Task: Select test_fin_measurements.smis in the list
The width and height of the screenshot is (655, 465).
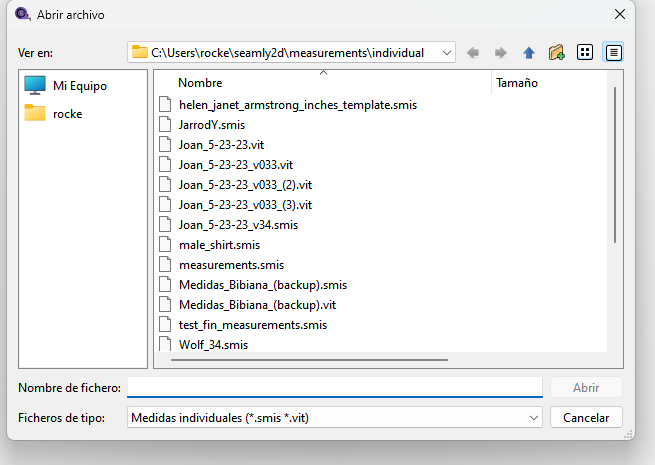Action: click(253, 325)
